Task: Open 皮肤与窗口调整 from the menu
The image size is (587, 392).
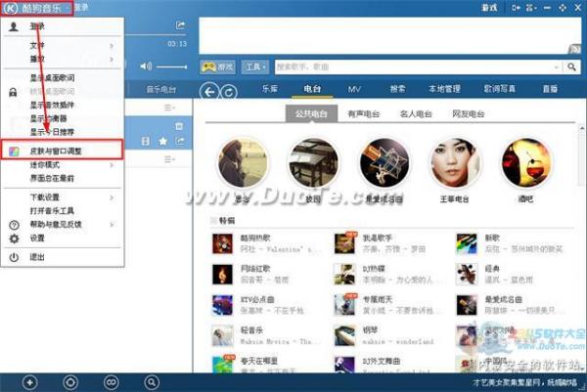Action: [62, 151]
